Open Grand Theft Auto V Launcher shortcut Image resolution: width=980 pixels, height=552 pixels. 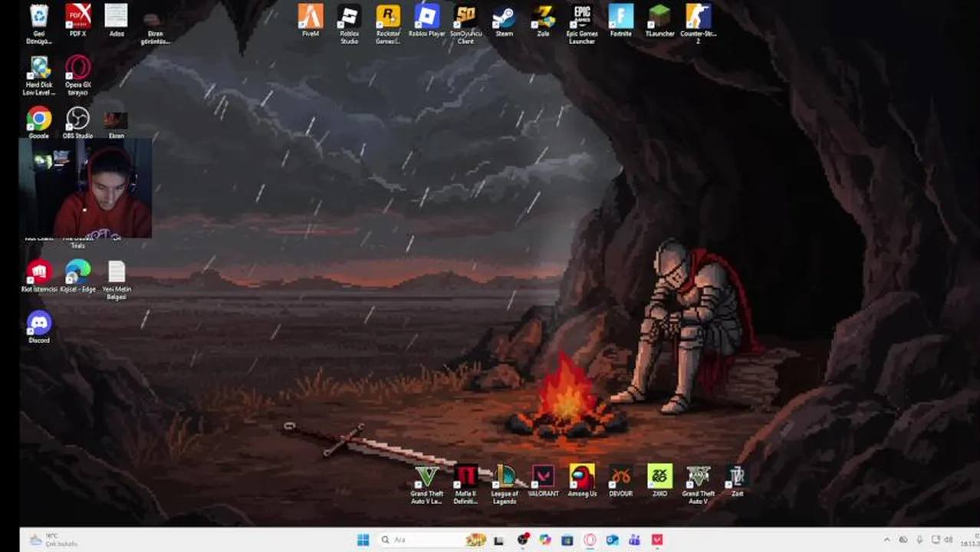[426, 485]
